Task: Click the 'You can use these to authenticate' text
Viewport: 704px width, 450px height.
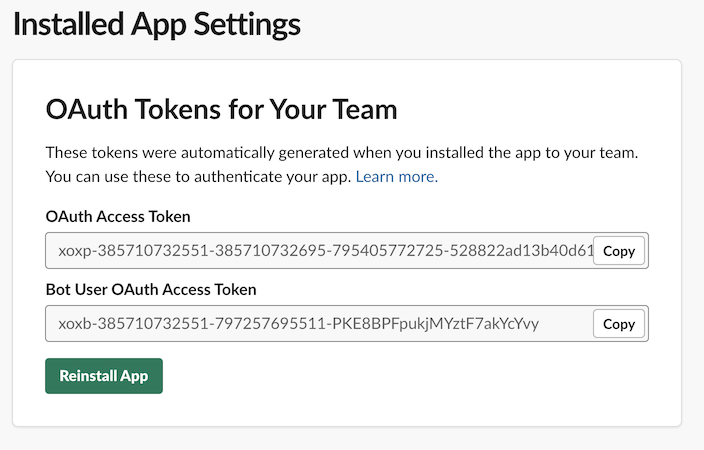Action: pos(198,176)
